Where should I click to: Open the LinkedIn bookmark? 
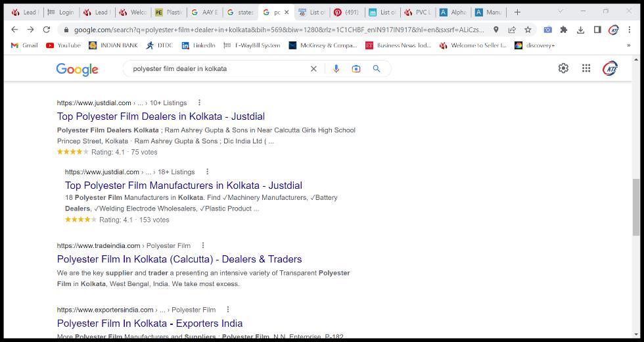click(x=198, y=45)
